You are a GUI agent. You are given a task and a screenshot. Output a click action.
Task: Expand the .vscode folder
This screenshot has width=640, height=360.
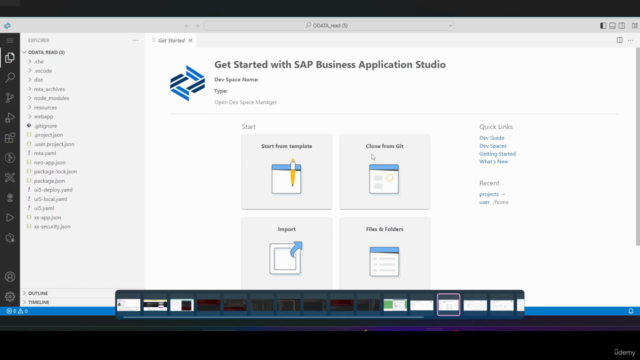point(43,71)
